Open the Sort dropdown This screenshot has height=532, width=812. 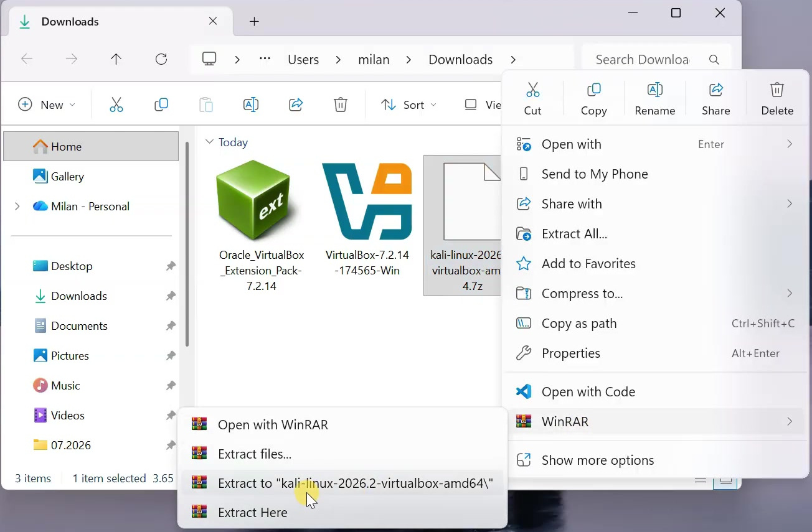408,105
